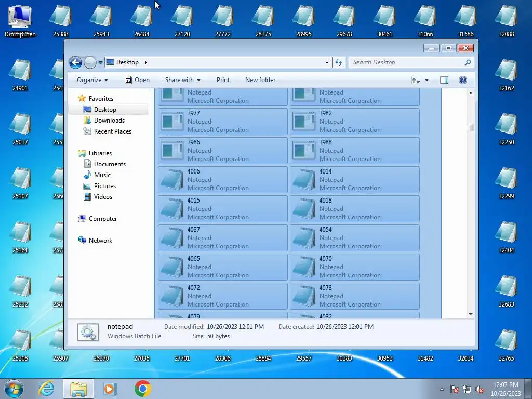Select Network in navigation pane
Screen dimensions: 532x399
[100, 240]
